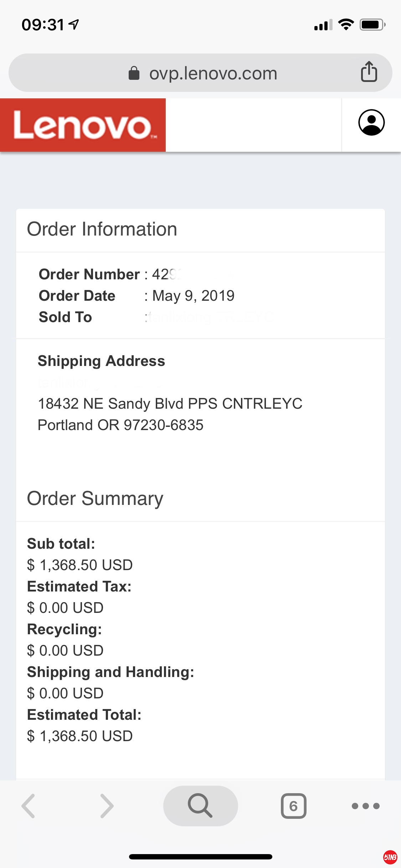Open the three-dot more menu
The image size is (401, 868).
pos(365,806)
